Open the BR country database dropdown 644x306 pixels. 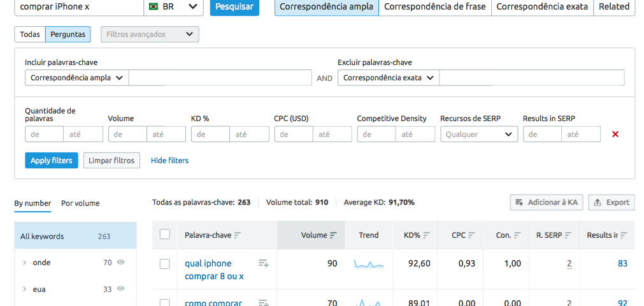[x=173, y=6]
